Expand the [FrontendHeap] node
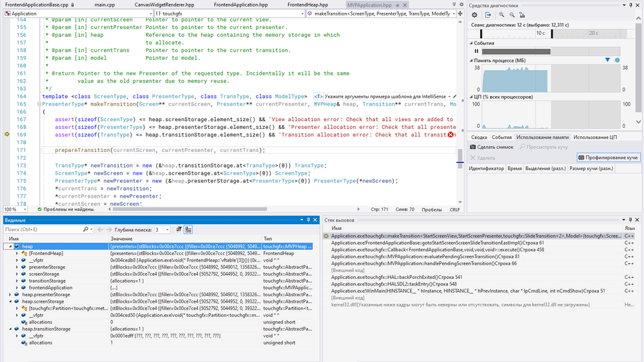 (x=17, y=253)
